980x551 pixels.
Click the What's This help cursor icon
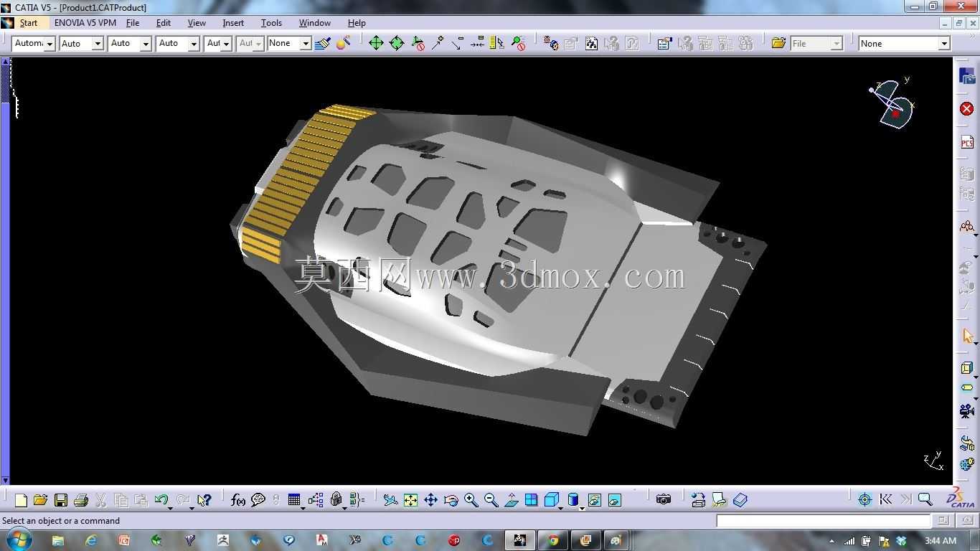(204, 500)
